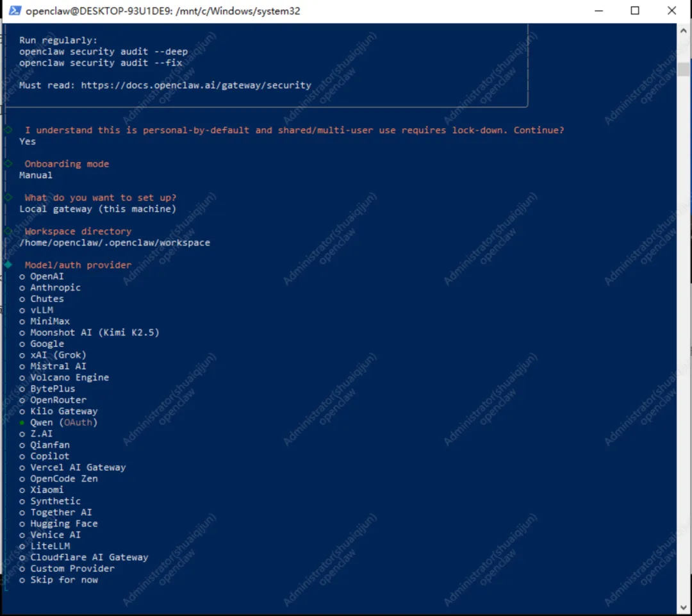Choose Skip for now option
Viewport: 692px width, 616px height.
(59, 580)
